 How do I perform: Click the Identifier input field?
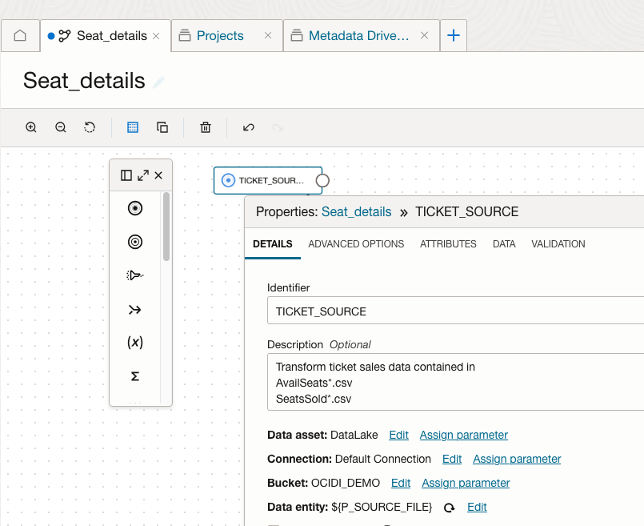point(455,310)
